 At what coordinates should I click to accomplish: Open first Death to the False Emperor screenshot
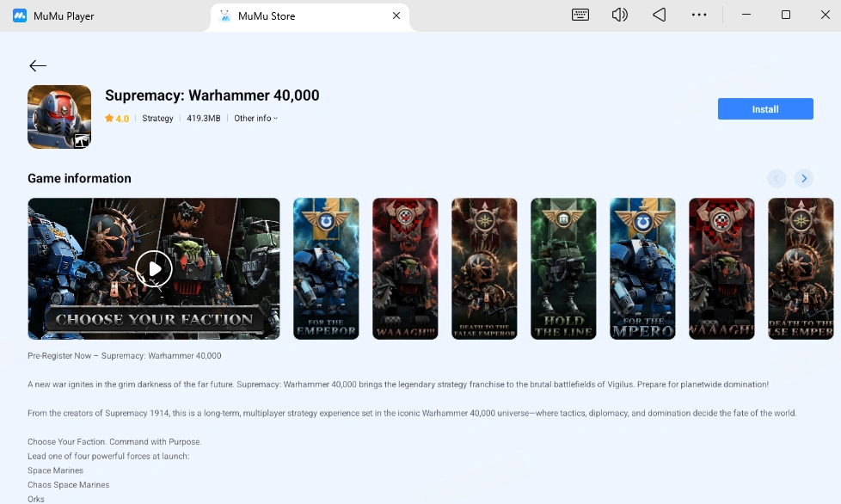[484, 268]
